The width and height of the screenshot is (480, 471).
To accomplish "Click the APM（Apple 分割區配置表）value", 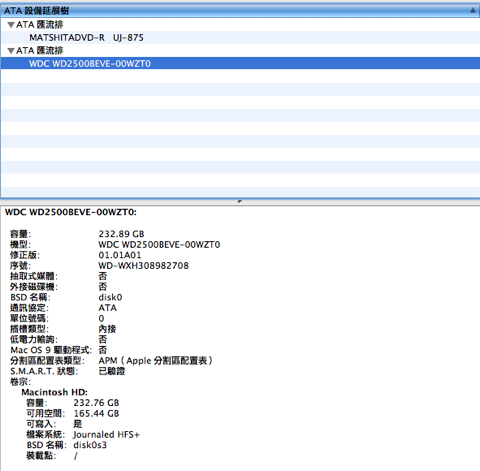I will tap(156, 361).
